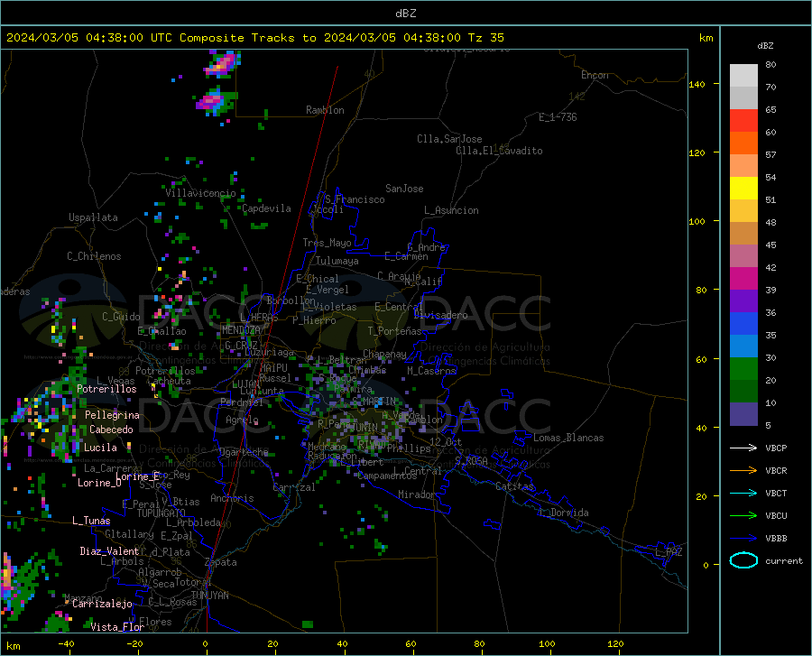Click the 'SanJose' map label
812x656 pixels.
404,189
